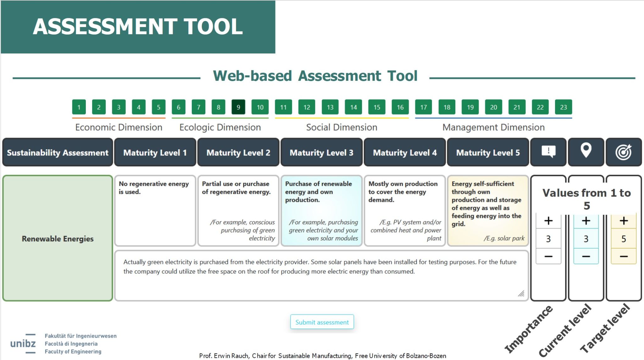The width and height of the screenshot is (644, 360).
Task: Decrease the Importance value with minus
Action: (548, 256)
